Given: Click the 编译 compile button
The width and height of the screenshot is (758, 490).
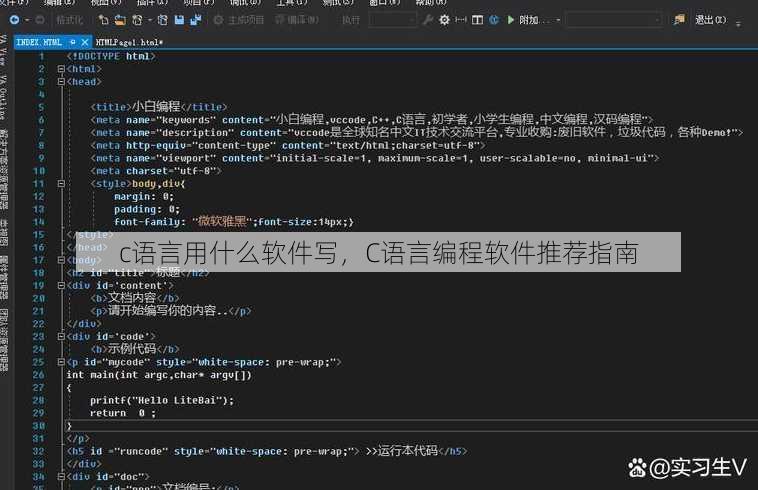Looking at the screenshot, I should pos(297,20).
